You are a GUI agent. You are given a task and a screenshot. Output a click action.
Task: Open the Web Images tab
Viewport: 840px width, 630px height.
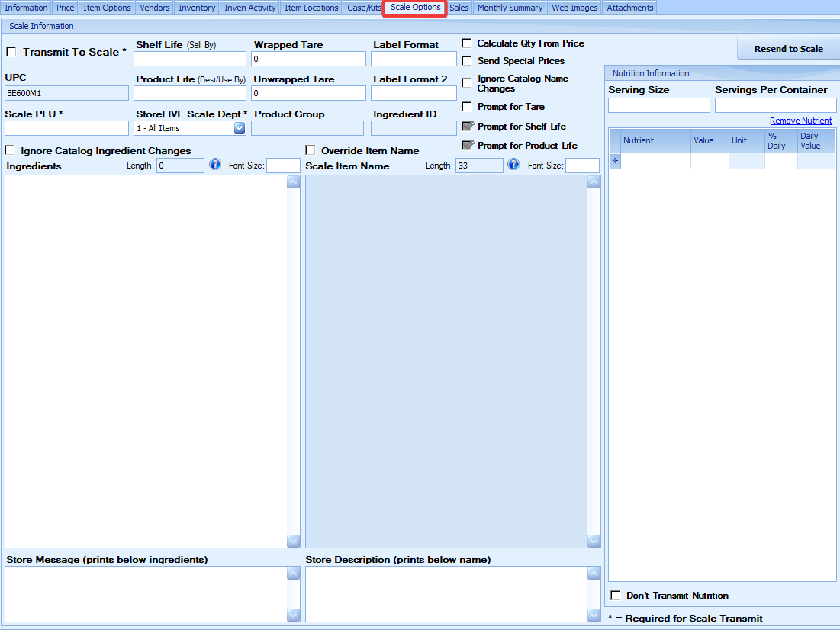click(574, 8)
